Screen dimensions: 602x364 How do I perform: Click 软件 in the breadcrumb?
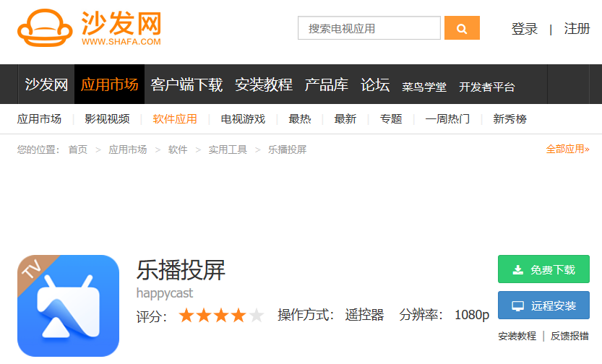click(x=178, y=149)
